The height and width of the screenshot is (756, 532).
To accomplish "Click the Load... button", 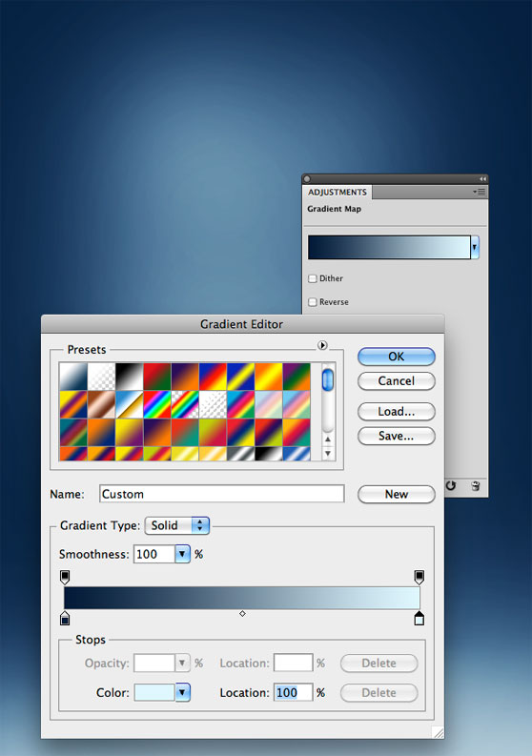I will click(x=397, y=411).
